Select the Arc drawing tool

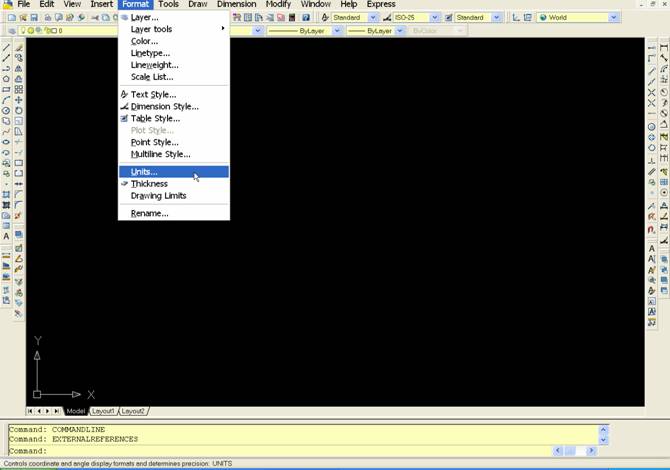[6, 100]
